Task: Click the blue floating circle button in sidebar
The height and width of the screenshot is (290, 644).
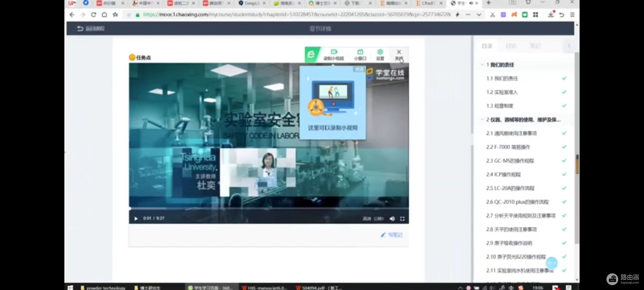Action: click(551, 263)
